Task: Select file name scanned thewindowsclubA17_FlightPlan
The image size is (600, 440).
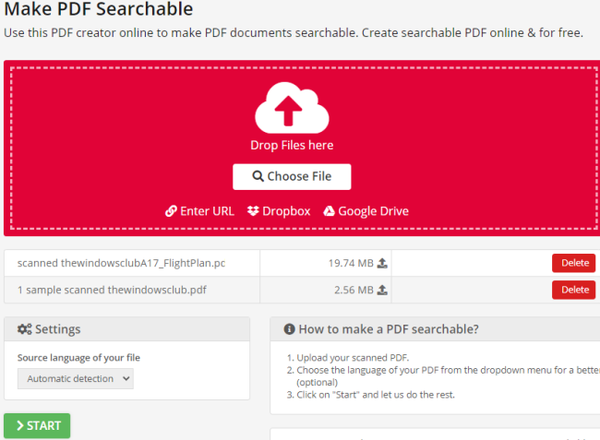Action: 121,263
